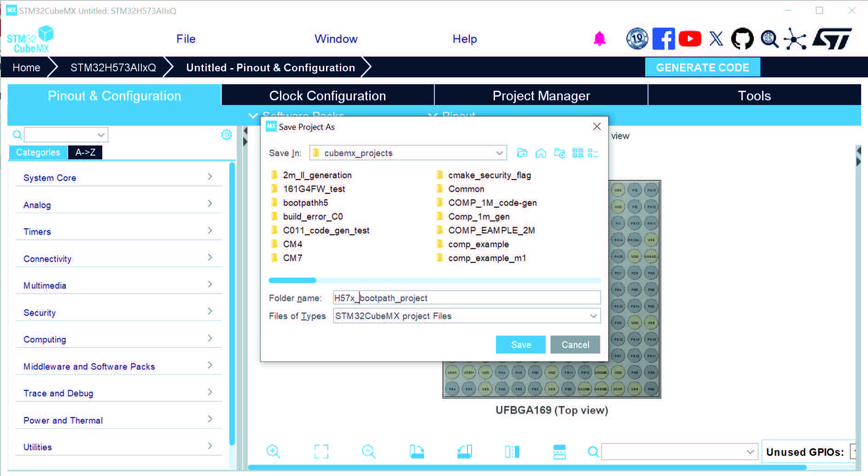
Task: Open the Help menu
Action: pos(465,39)
